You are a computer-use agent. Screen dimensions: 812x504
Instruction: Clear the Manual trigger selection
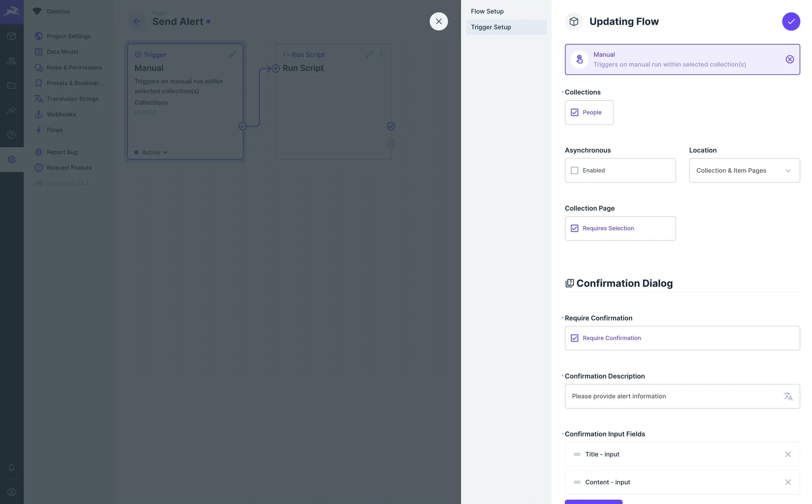point(789,59)
